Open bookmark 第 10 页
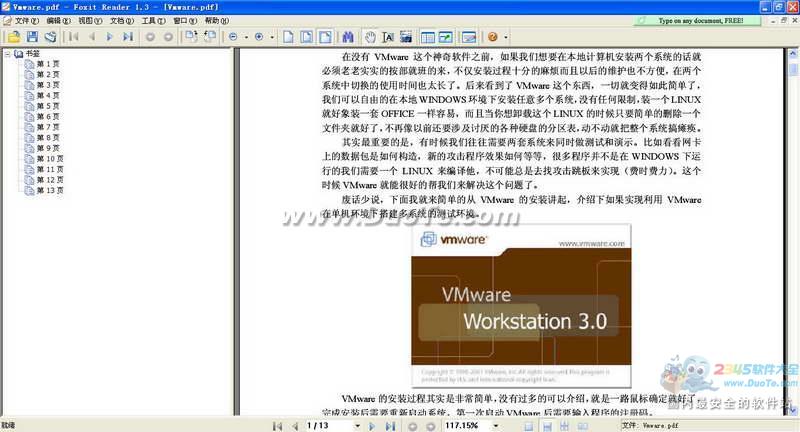 coord(50,159)
